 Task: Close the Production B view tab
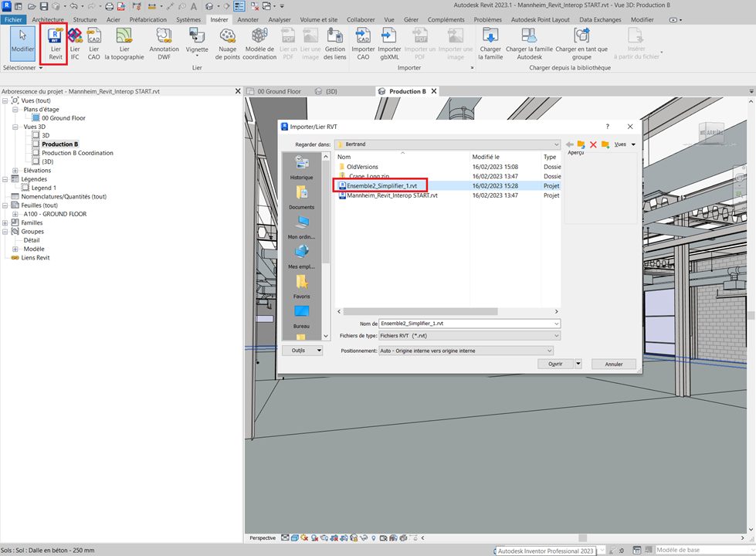434,91
